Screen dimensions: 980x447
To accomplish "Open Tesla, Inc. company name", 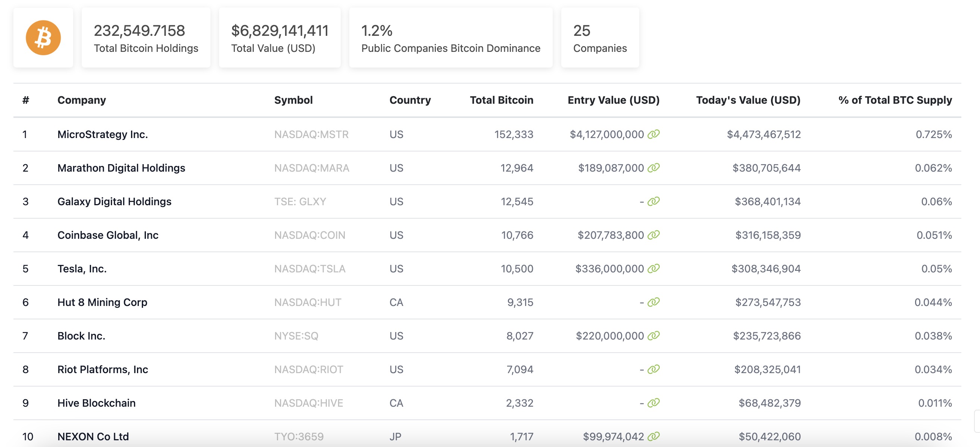I will point(82,269).
